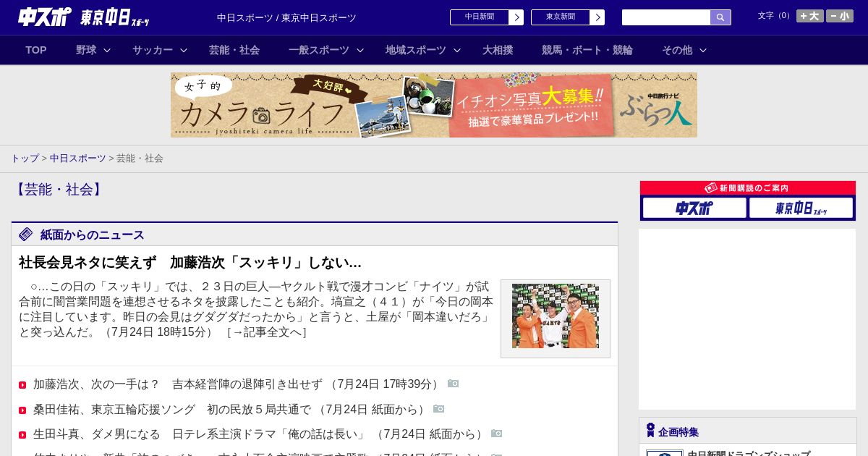Click the 中日新聞 header button
Viewport: 868px width, 456px height.
[x=486, y=17]
